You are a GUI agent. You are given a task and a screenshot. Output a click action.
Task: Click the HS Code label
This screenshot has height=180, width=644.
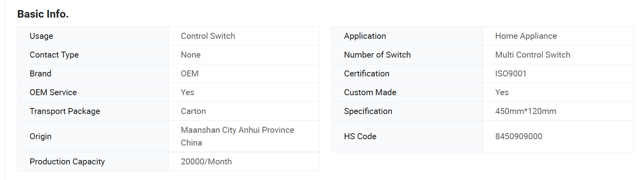(x=360, y=136)
